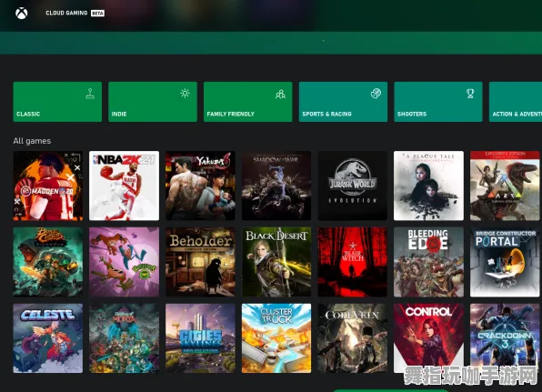Open the Battle Chasers game tile
542x392 pixels.
[x=48, y=262]
